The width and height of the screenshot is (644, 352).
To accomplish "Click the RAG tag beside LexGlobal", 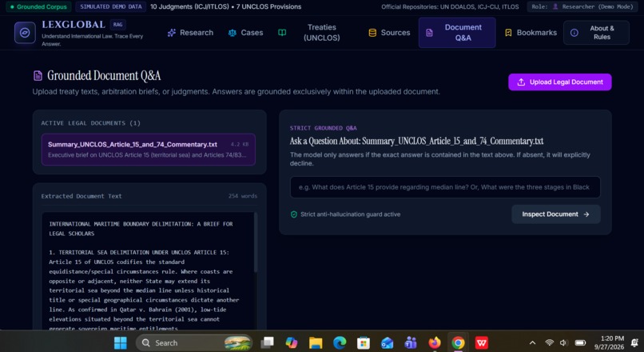I will click(118, 25).
